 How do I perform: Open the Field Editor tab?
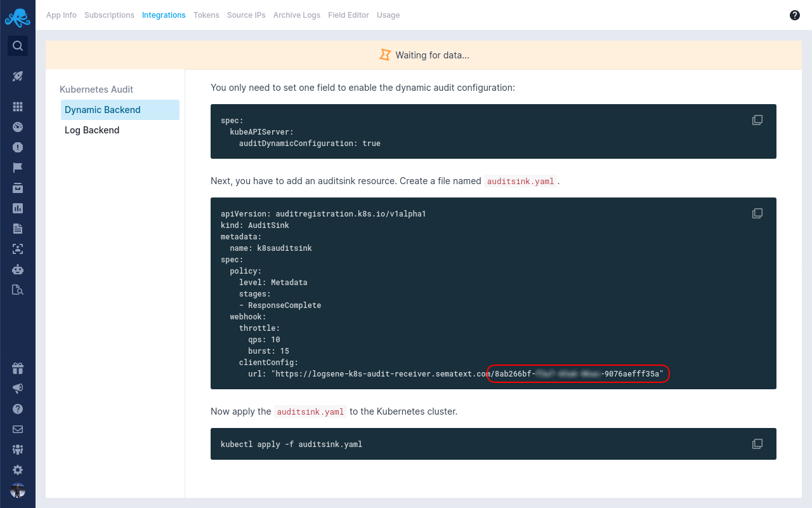point(348,15)
